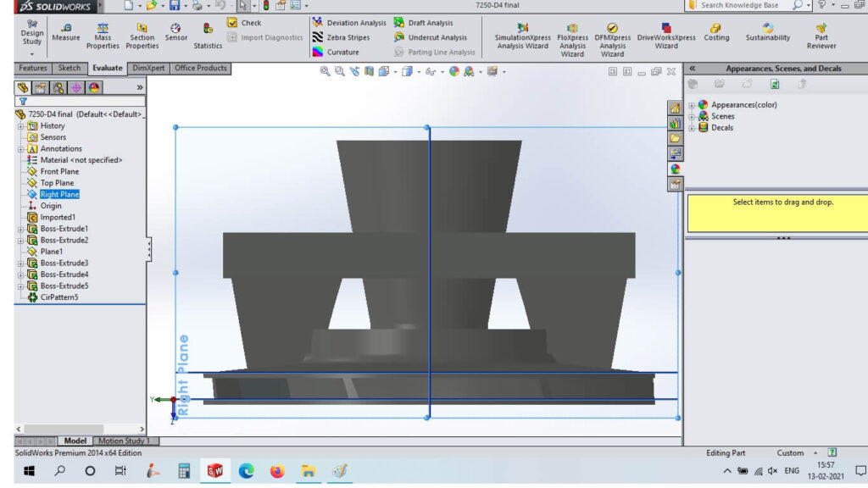Open FeatureManager design tree tab
The height and width of the screenshot is (488, 868).
pos(23,87)
